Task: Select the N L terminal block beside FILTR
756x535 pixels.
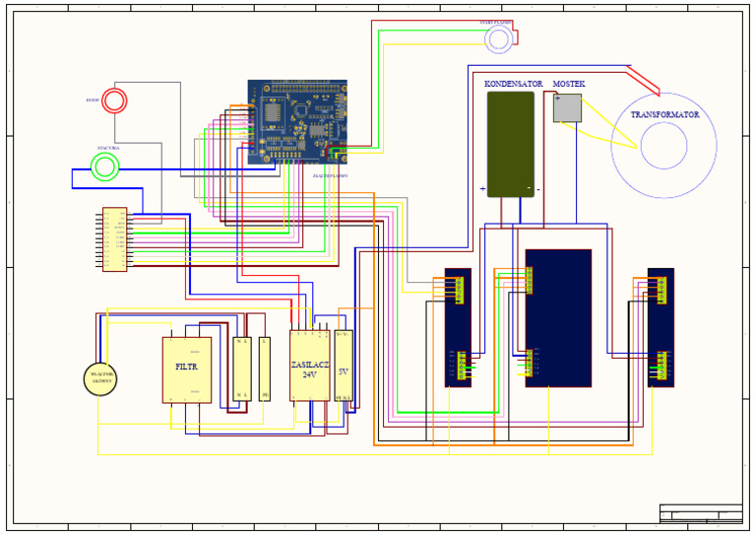Action: coord(242,369)
